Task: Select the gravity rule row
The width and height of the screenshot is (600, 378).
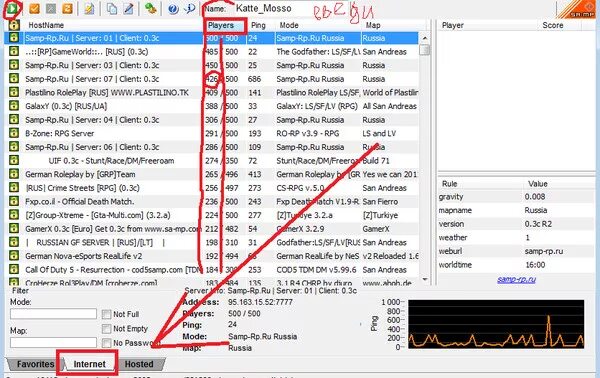Action: coord(516,197)
